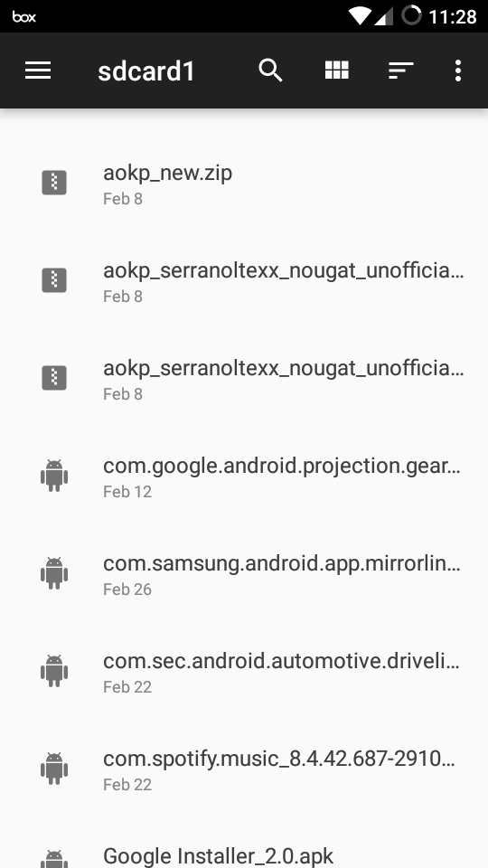488x868 pixels.
Task: Tap the Android icon for Google Installer_2.0.apk
Action: 54,858
